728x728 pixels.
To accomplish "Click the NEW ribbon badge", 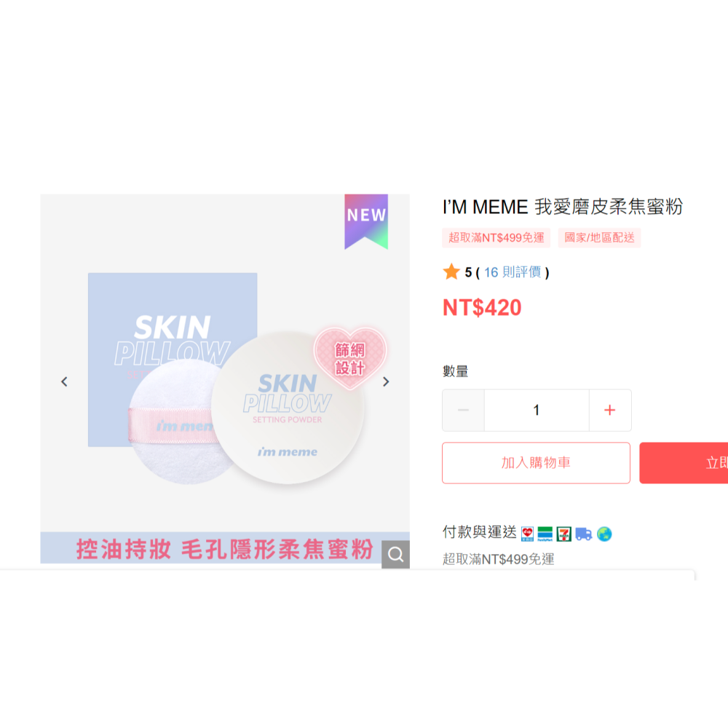I will (x=366, y=221).
